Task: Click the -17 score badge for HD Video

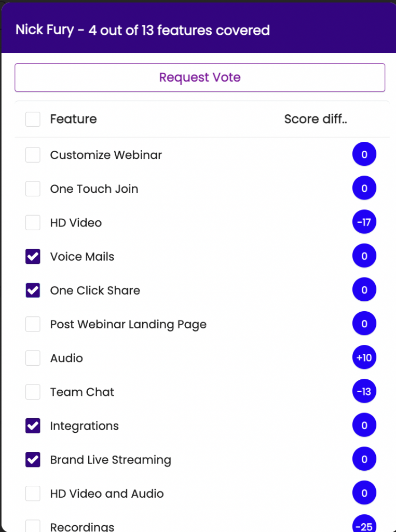Action: 364,223
